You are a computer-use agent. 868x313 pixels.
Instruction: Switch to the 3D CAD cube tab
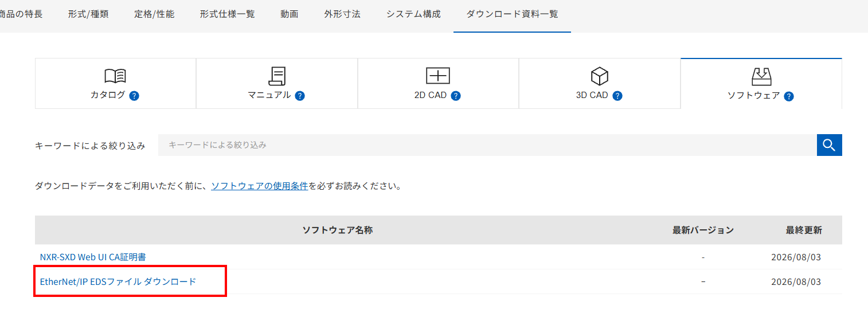pos(600,84)
